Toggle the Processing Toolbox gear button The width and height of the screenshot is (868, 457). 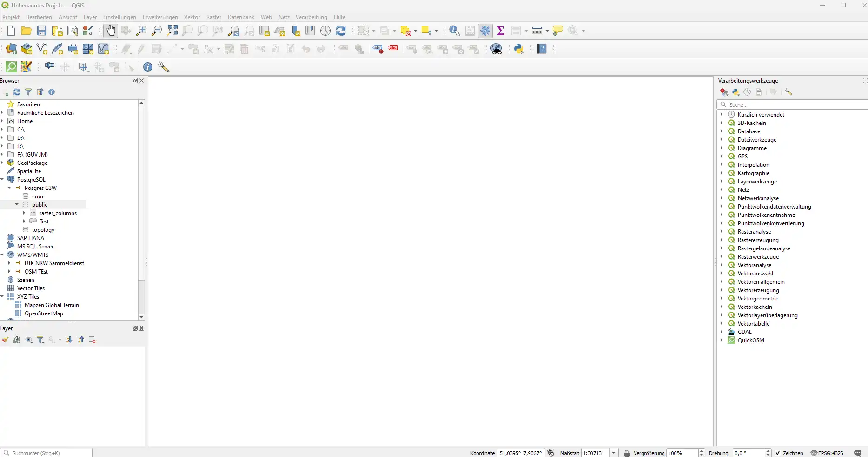click(485, 31)
